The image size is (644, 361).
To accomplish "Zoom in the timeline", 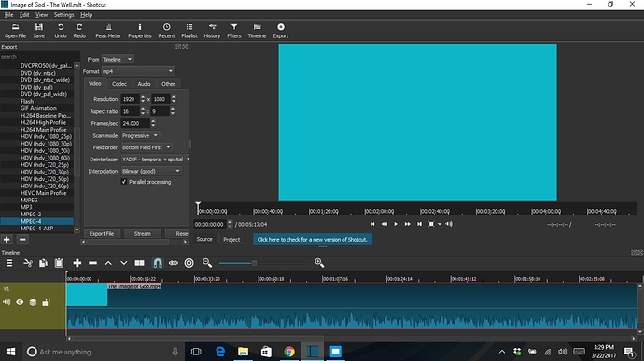I will tap(319, 263).
